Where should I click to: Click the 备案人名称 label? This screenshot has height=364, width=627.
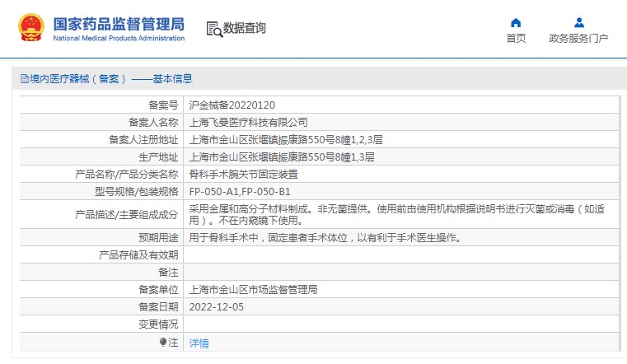pos(153,122)
